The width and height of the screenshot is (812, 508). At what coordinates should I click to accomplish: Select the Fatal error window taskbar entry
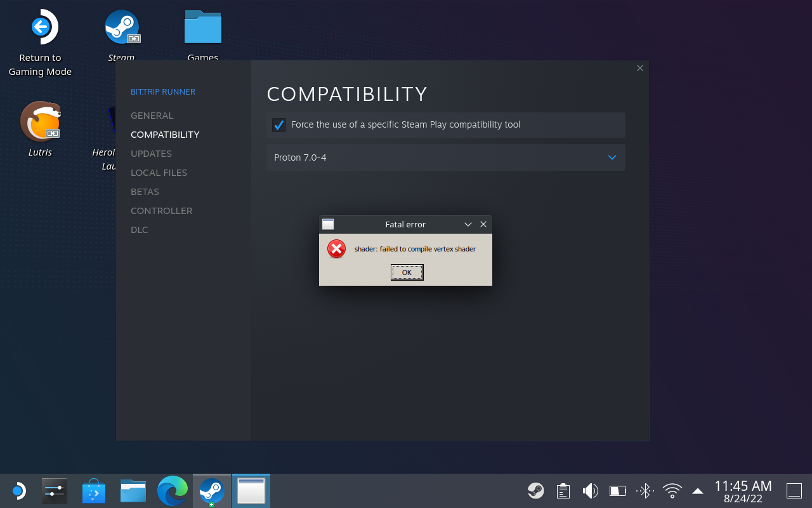click(x=251, y=491)
